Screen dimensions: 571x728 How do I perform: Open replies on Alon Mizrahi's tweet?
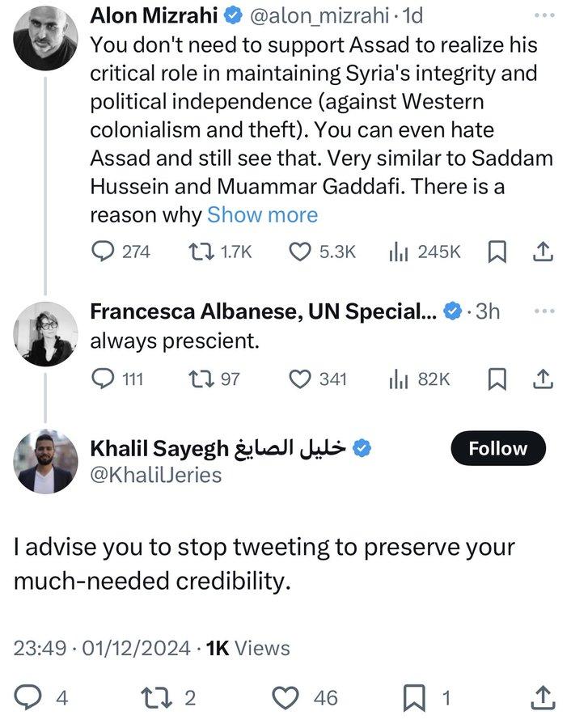point(102,252)
